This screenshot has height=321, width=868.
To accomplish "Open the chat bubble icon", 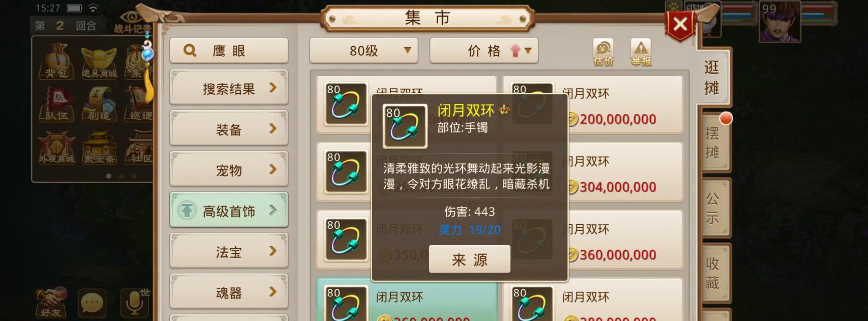I will click(92, 303).
